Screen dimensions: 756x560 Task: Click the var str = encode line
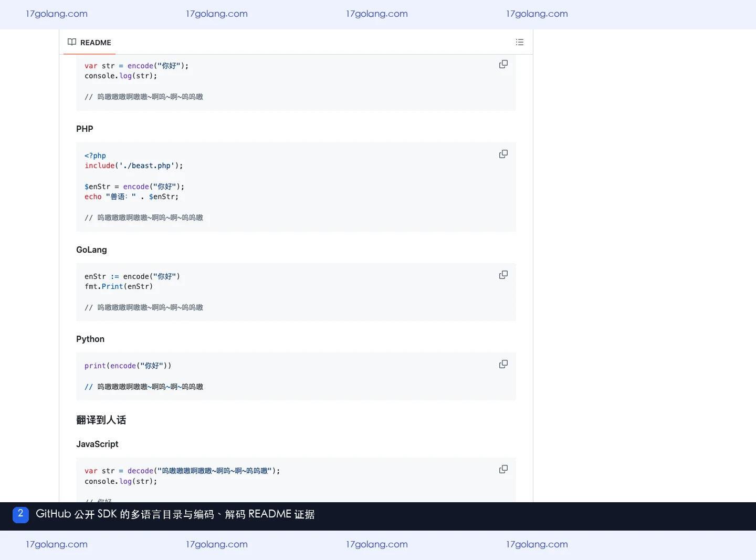pos(136,66)
